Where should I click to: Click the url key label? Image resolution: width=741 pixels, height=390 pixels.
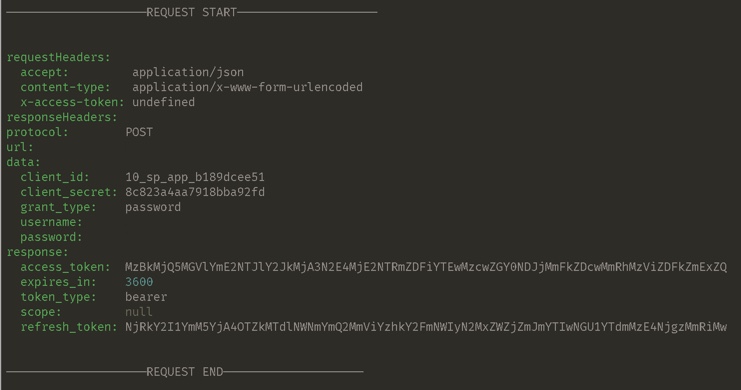[x=20, y=147]
